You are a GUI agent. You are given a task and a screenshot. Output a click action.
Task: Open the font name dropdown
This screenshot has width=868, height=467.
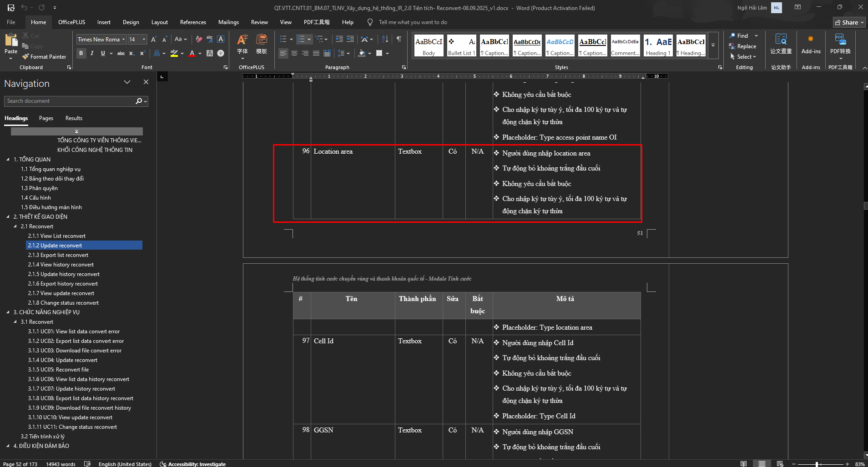[123, 40]
